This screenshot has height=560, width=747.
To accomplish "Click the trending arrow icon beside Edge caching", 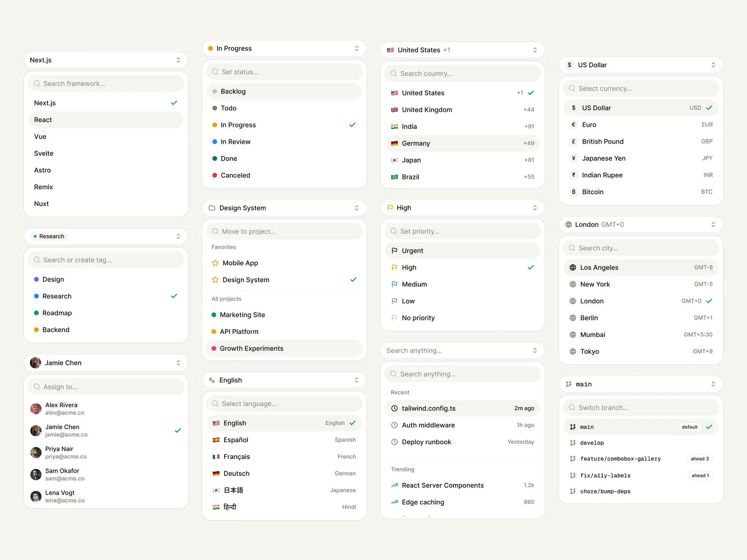I will pos(395,502).
